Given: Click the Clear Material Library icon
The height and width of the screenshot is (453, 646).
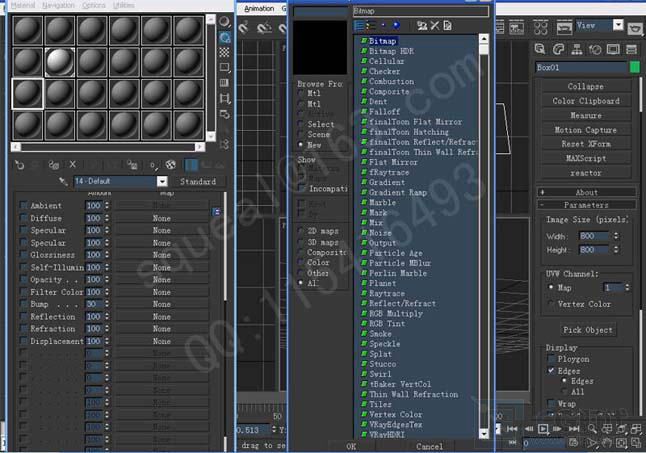Looking at the screenshot, I should coord(447,26).
